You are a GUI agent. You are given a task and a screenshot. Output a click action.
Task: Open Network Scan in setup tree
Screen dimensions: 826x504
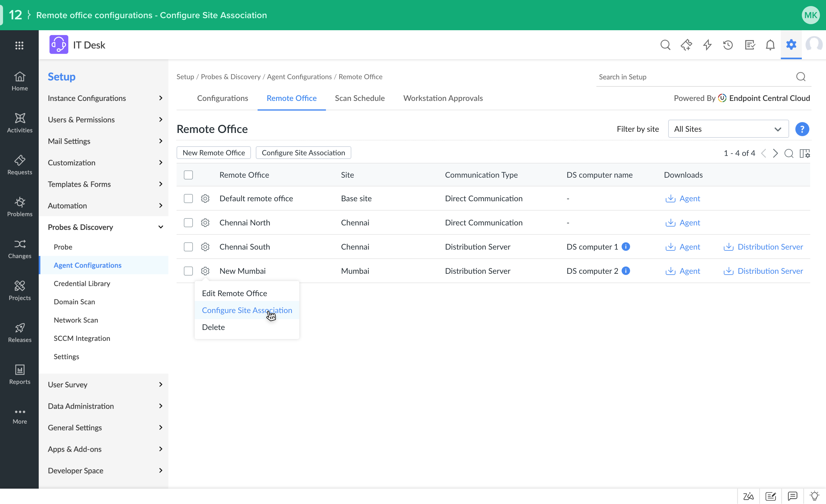(x=76, y=320)
